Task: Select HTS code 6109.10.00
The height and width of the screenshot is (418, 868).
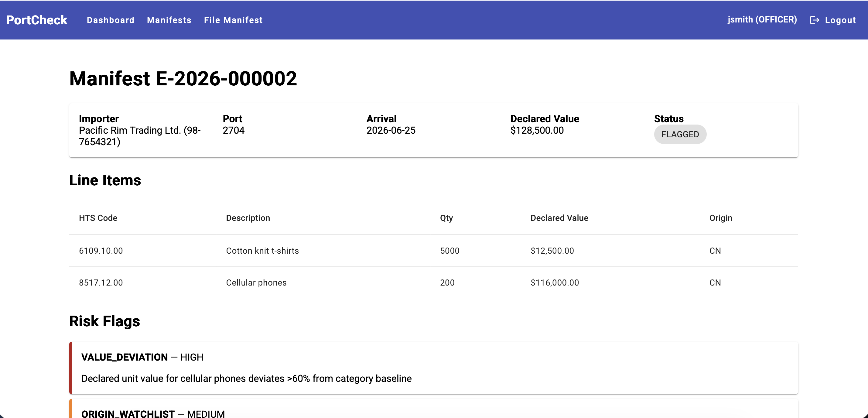Action: (x=101, y=250)
